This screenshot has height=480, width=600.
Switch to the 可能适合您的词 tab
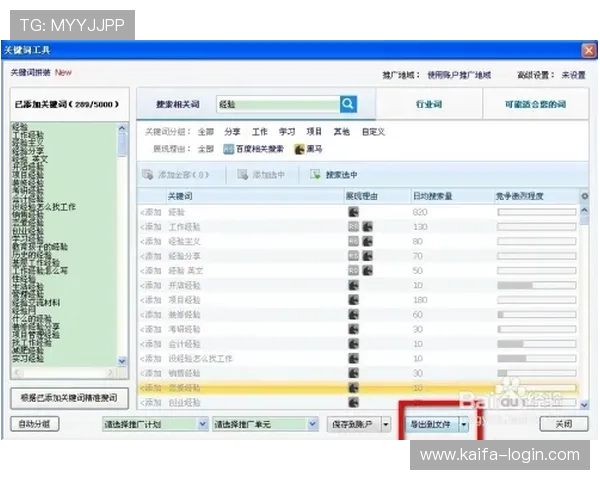coord(535,104)
